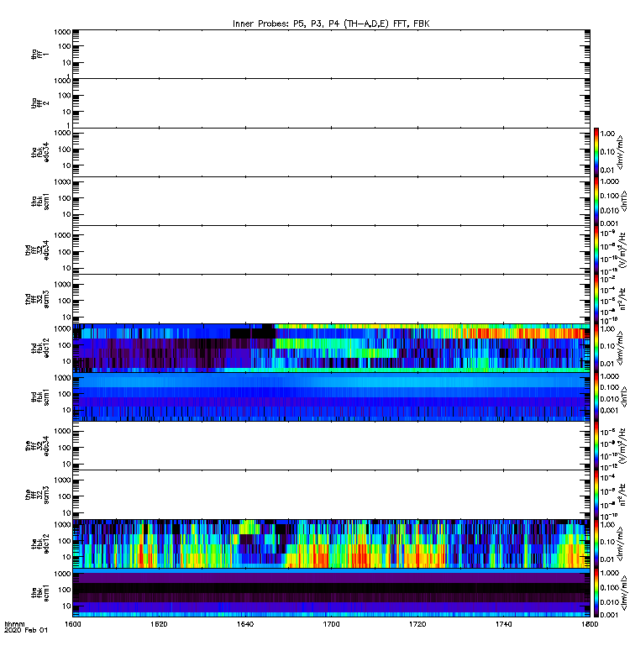This screenshot has width=630, height=672.
Task: Click the the fbk edc12 spectrogram panel
Action: 331,543
